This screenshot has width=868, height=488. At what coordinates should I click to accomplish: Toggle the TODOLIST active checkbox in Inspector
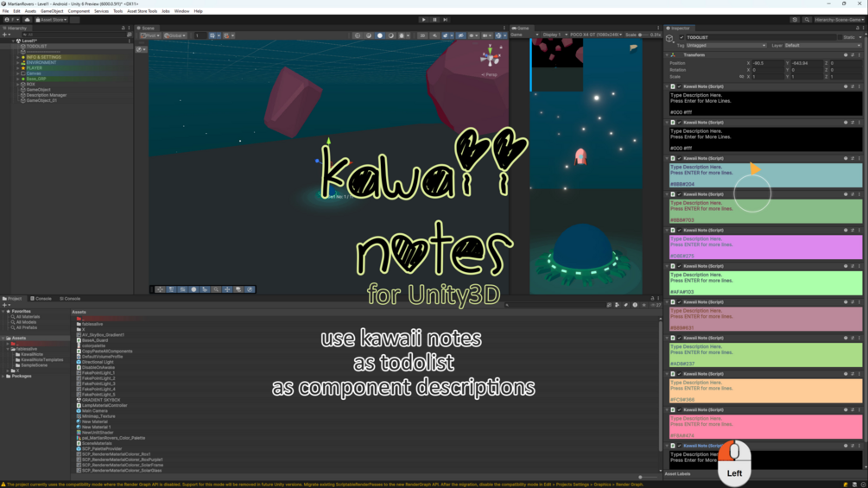point(681,37)
